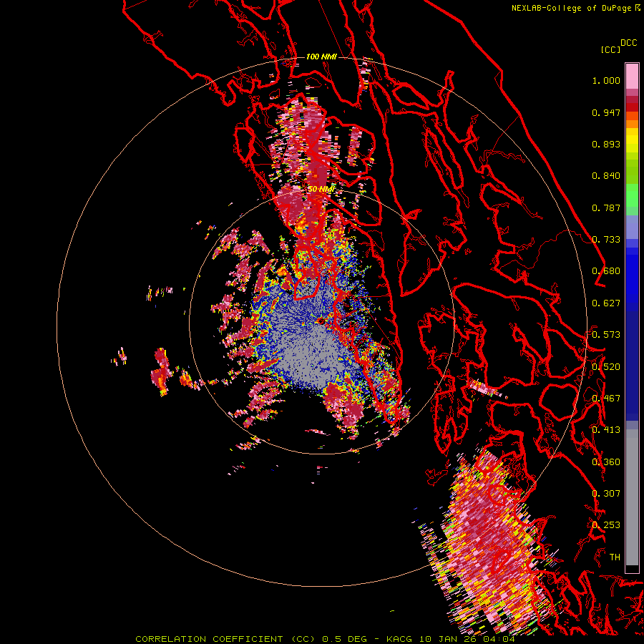This screenshot has height=644, width=644.
Task: Click the 0.5 DEG elevation text
Action: tap(345, 639)
